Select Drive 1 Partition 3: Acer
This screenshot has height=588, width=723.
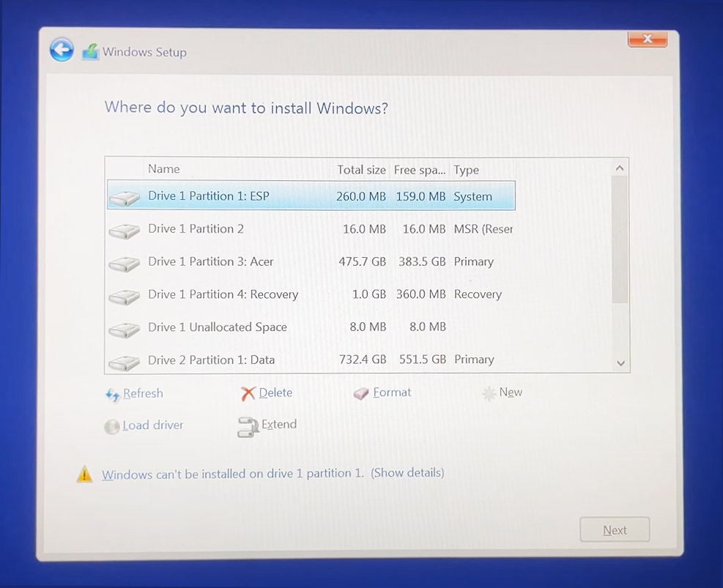tap(311, 261)
